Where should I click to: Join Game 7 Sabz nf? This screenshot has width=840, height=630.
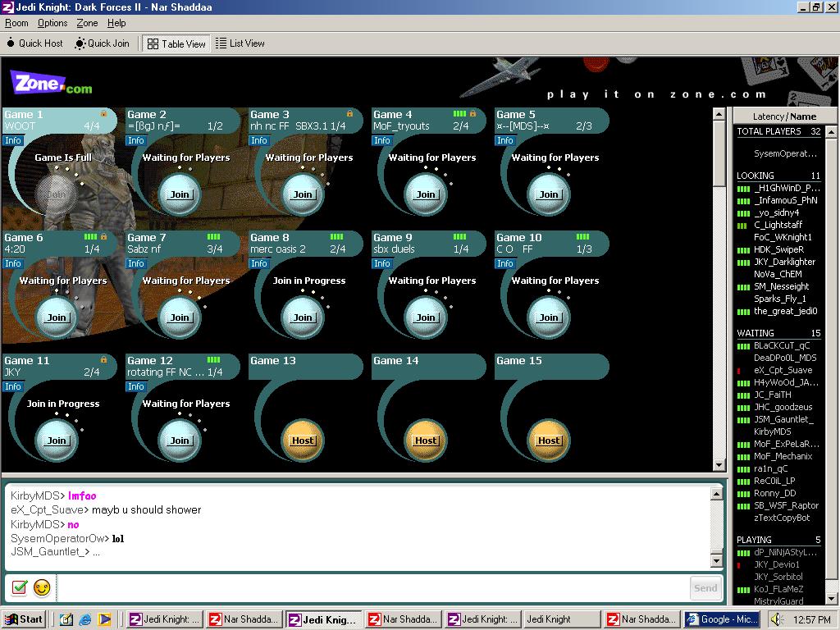[x=180, y=317]
